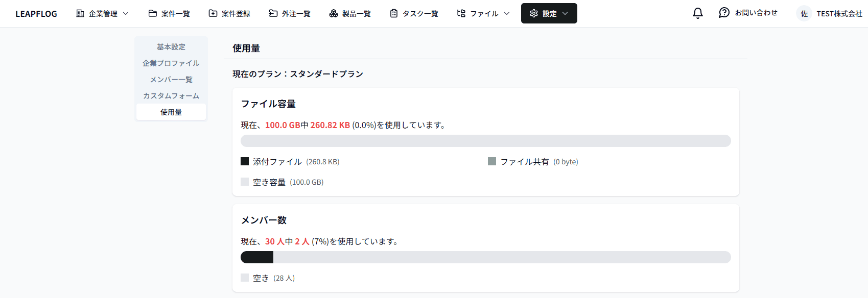
Task: Select メンバー一覧 in the sidebar
Action: (x=171, y=80)
